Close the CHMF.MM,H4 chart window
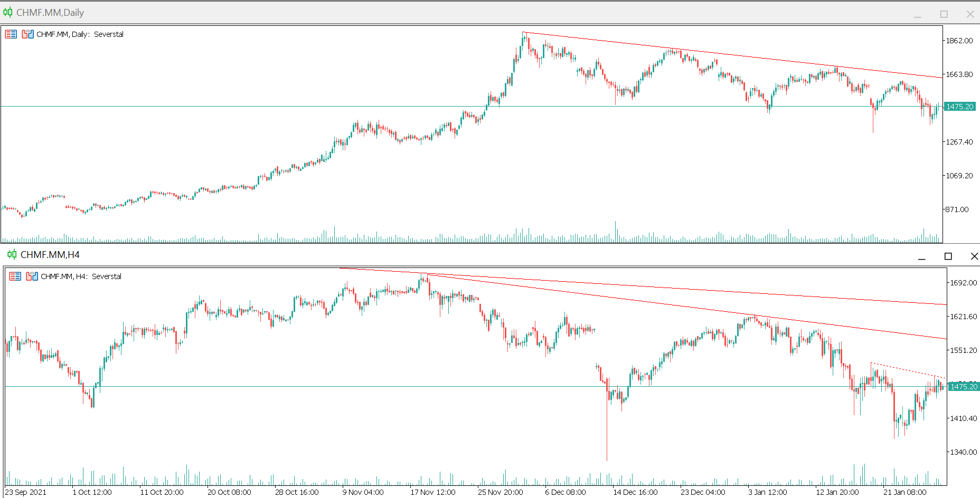The image size is (980, 498). pyautogui.click(x=974, y=256)
